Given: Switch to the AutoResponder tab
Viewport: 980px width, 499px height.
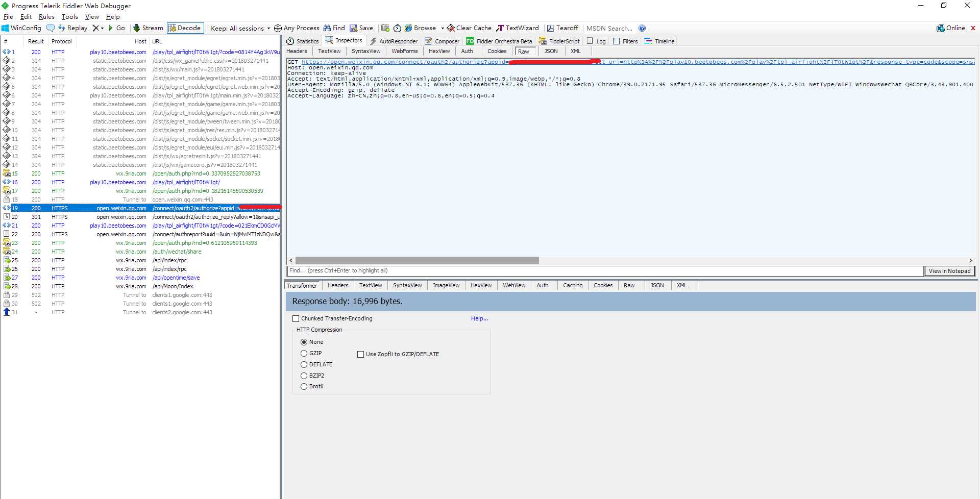Looking at the screenshot, I should pos(394,41).
